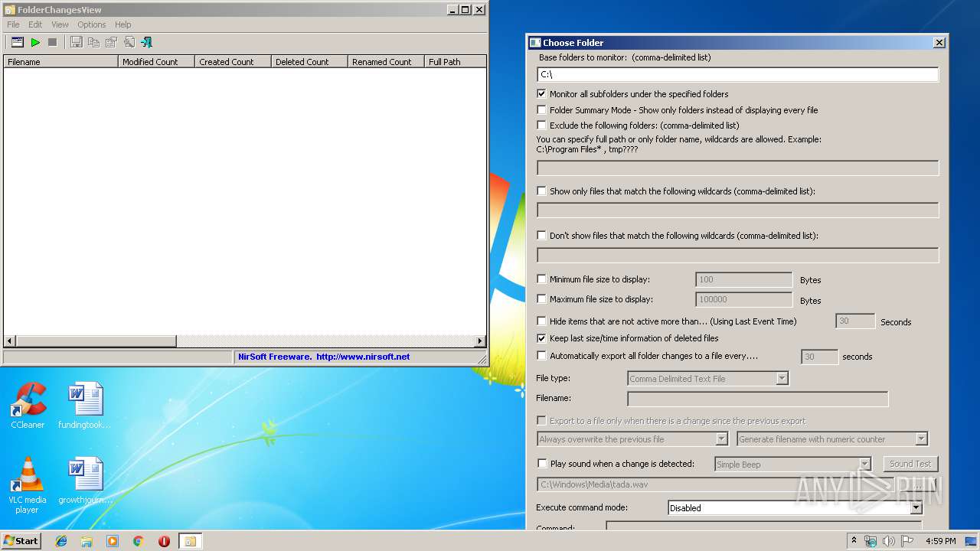Click the copy selected items icon

tap(93, 42)
